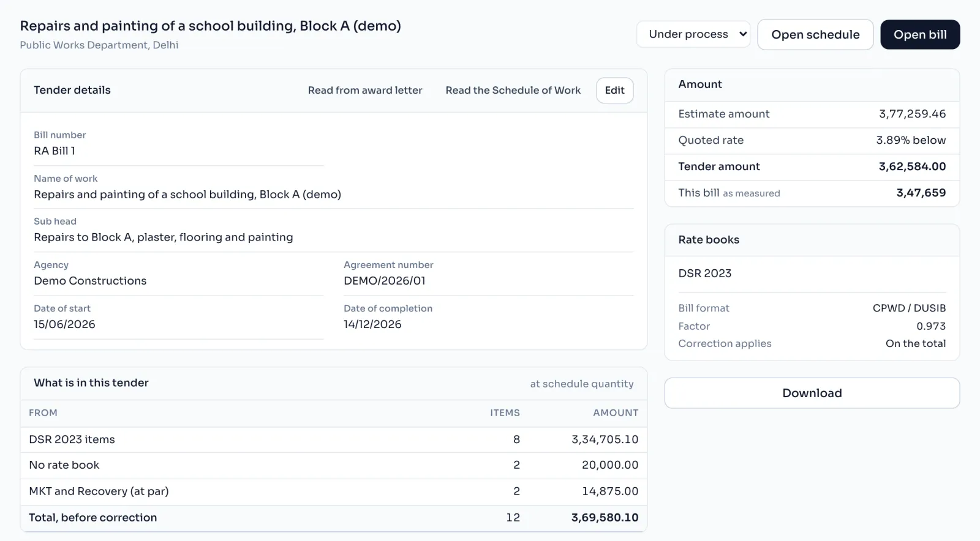Click This bill value 3,47,659
The image size is (980, 541).
[921, 193]
